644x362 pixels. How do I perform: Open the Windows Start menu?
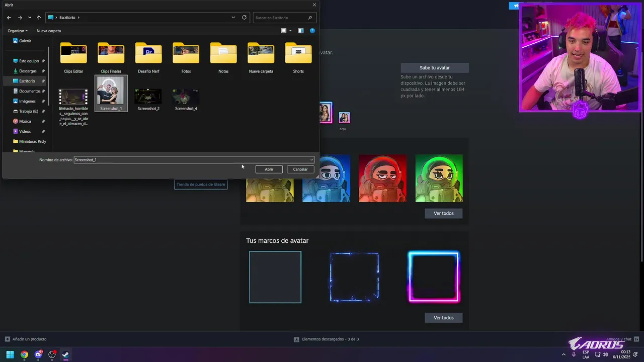click(10, 354)
